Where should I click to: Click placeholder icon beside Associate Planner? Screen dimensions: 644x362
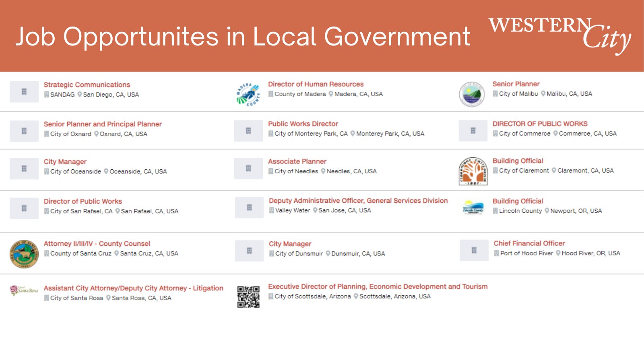(x=248, y=168)
